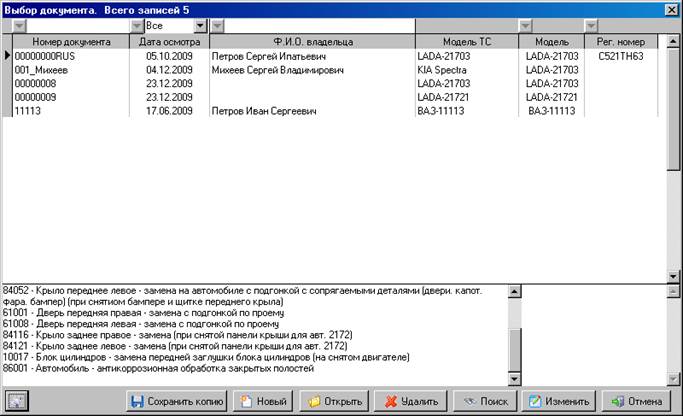The image size is (683, 416).
Task: Cancel selection with the Отмена button
Action: tap(636, 401)
